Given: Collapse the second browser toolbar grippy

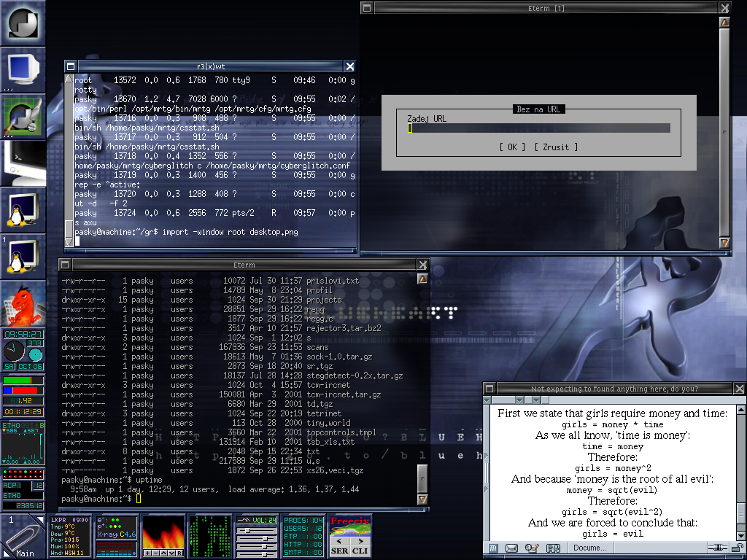Looking at the screenshot, I should [x=519, y=400].
